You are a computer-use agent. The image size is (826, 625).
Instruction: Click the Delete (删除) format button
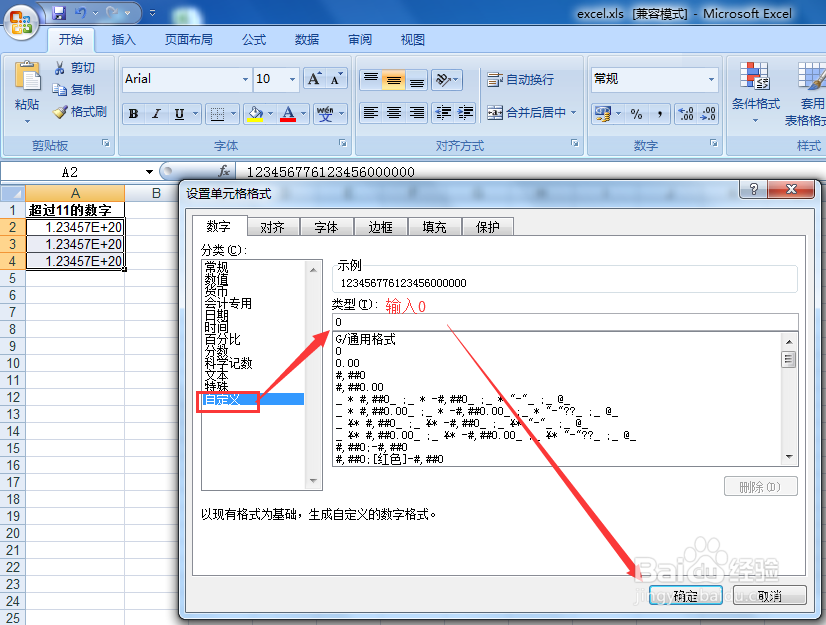[x=761, y=486]
